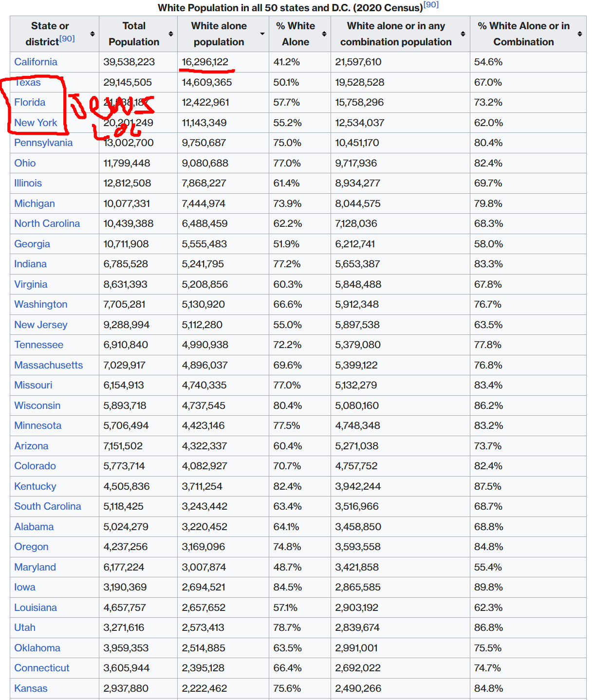The height and width of the screenshot is (700, 593).
Task: Click Texas white alone value 14,609,365
Action: [x=207, y=82]
